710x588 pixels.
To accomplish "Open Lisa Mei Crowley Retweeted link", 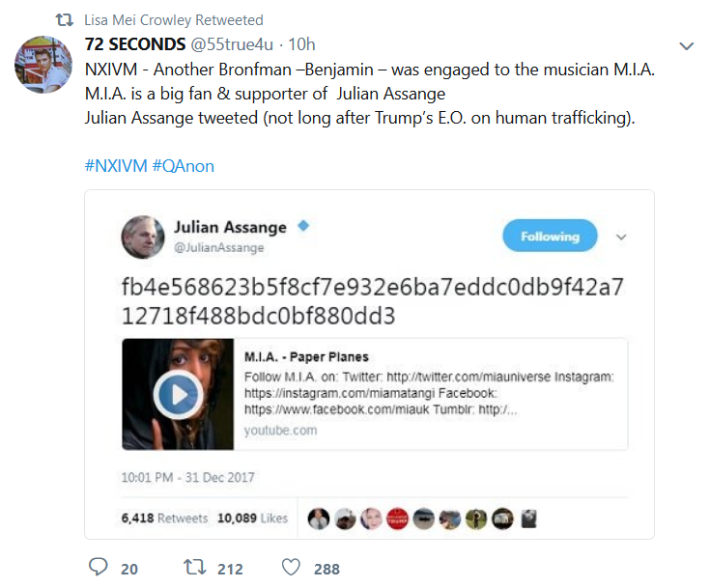I will (174, 20).
